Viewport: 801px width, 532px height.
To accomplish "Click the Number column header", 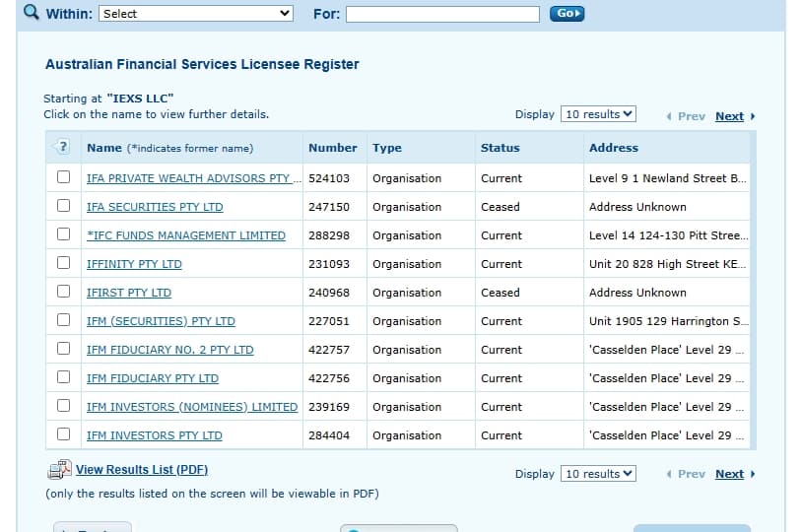I will 333,148.
